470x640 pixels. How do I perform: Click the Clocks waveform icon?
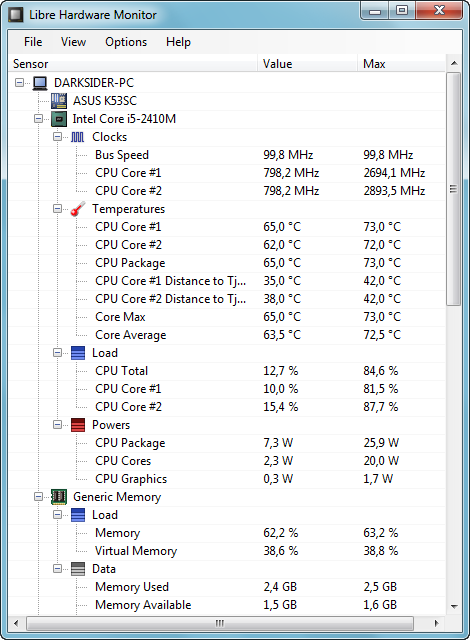(78, 137)
